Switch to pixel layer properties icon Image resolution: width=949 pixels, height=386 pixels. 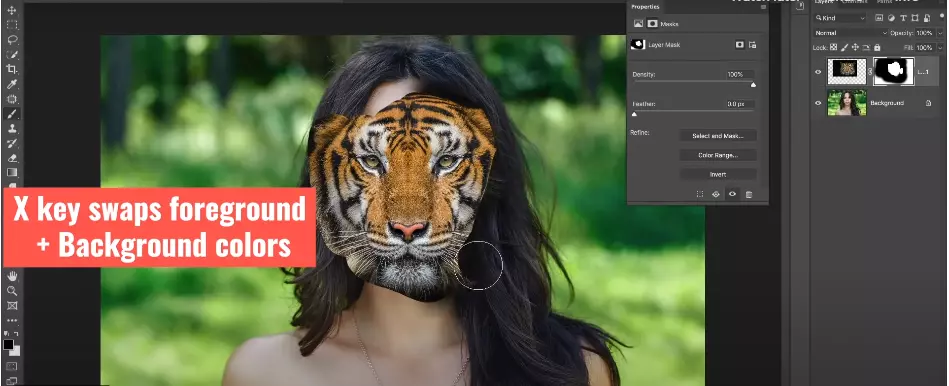[638, 24]
